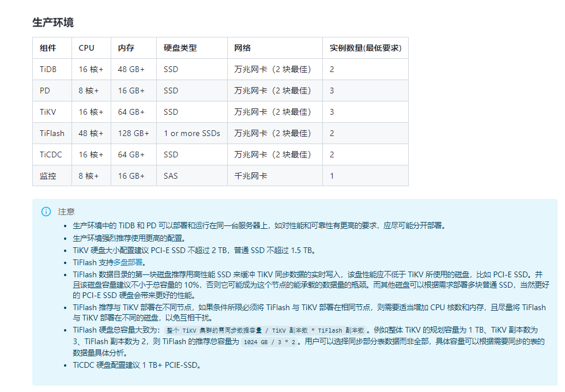Select the 内存 column header

pyautogui.click(x=134, y=48)
